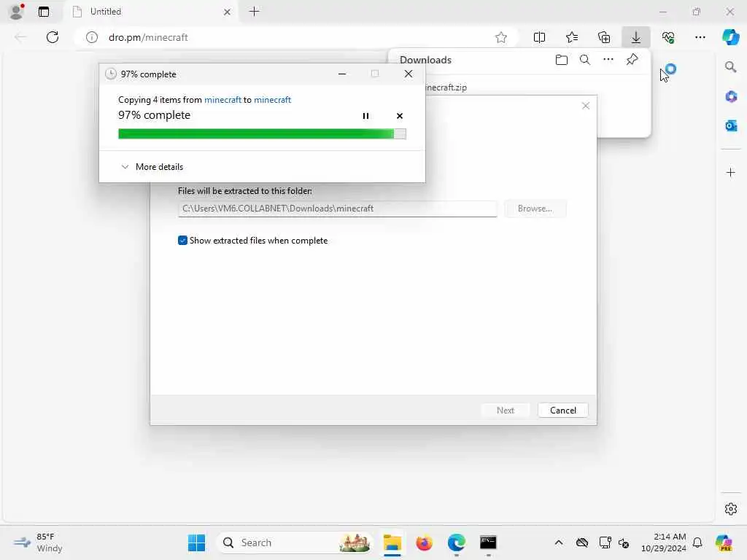Cancel the copy operation with X
The image size is (747, 560).
(x=400, y=116)
